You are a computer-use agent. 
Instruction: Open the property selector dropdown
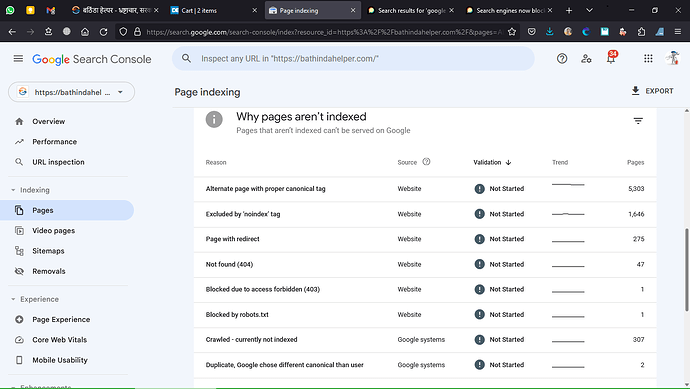click(71, 92)
